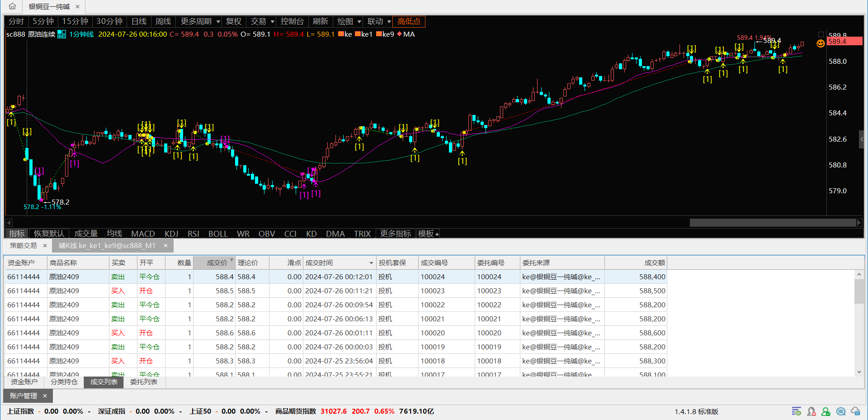This screenshot has height=420, width=868.
Task: Sort by the 资金账户 column header
Action: (26, 262)
